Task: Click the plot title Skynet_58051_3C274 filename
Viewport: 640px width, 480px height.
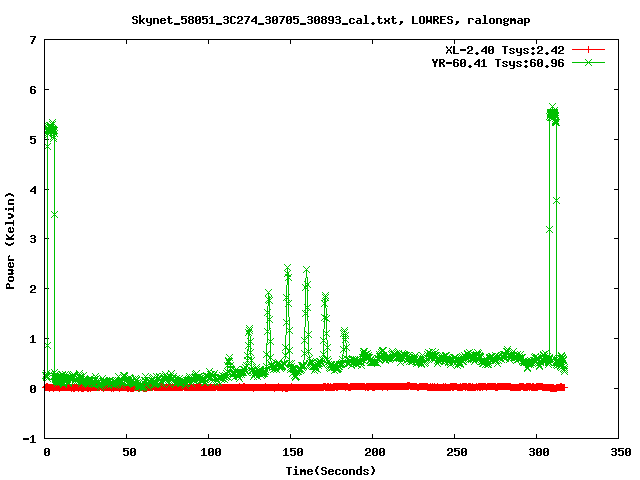Action: pos(319,19)
